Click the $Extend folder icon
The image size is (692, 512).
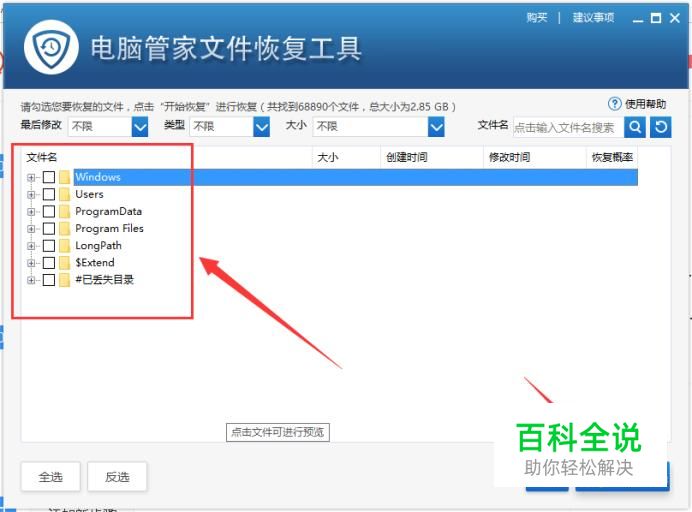65,263
